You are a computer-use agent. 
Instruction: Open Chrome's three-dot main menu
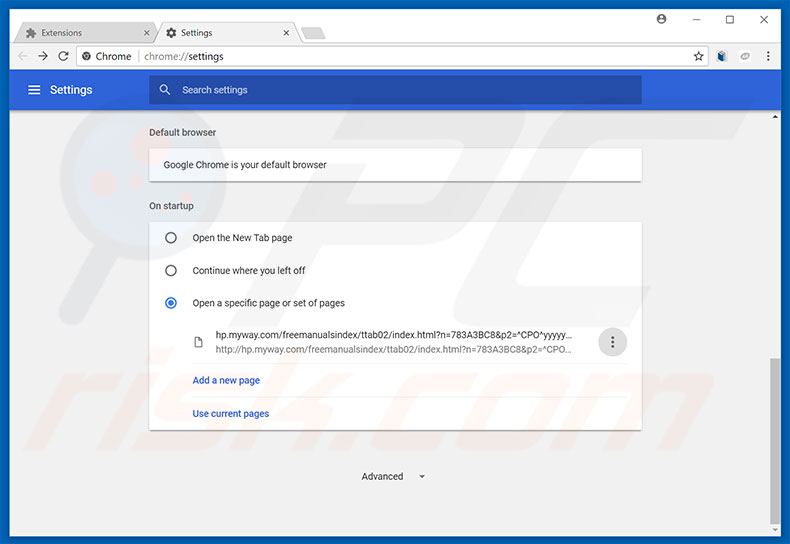click(x=768, y=56)
